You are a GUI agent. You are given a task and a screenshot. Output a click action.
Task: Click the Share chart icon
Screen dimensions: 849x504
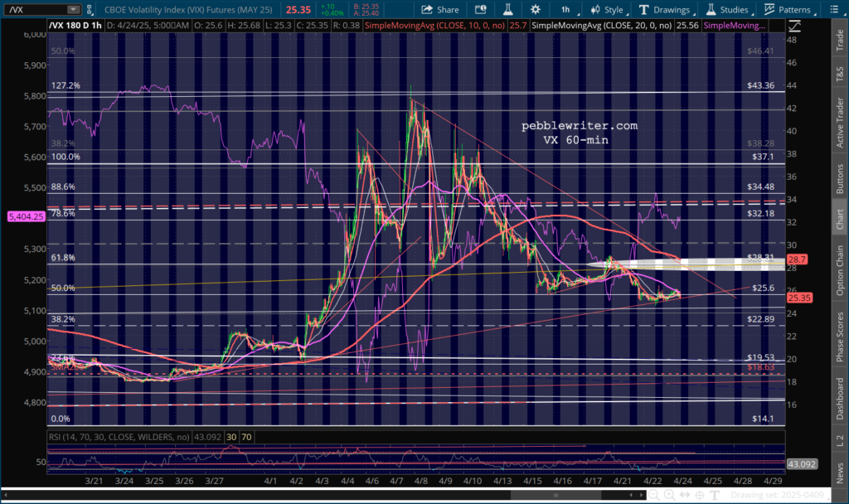coord(440,10)
